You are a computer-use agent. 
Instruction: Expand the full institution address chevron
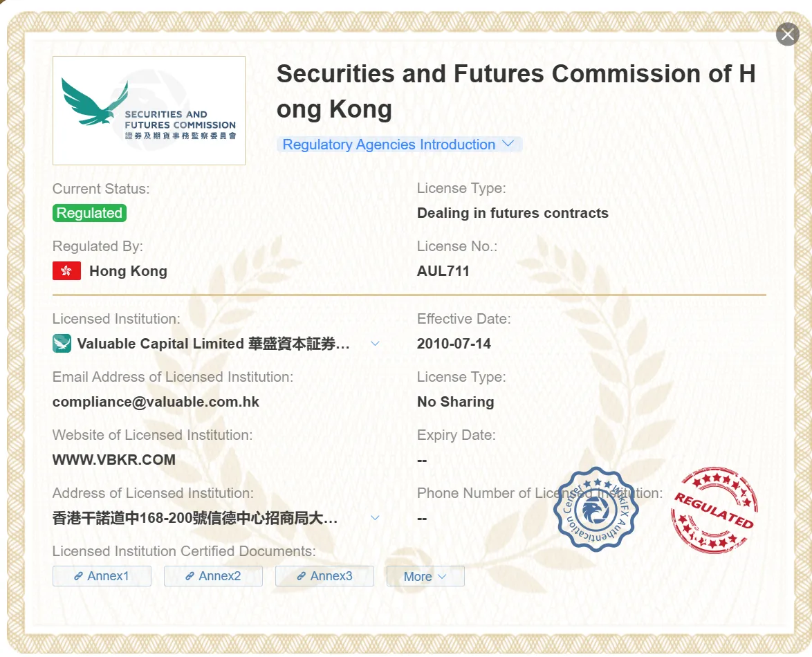click(x=376, y=518)
